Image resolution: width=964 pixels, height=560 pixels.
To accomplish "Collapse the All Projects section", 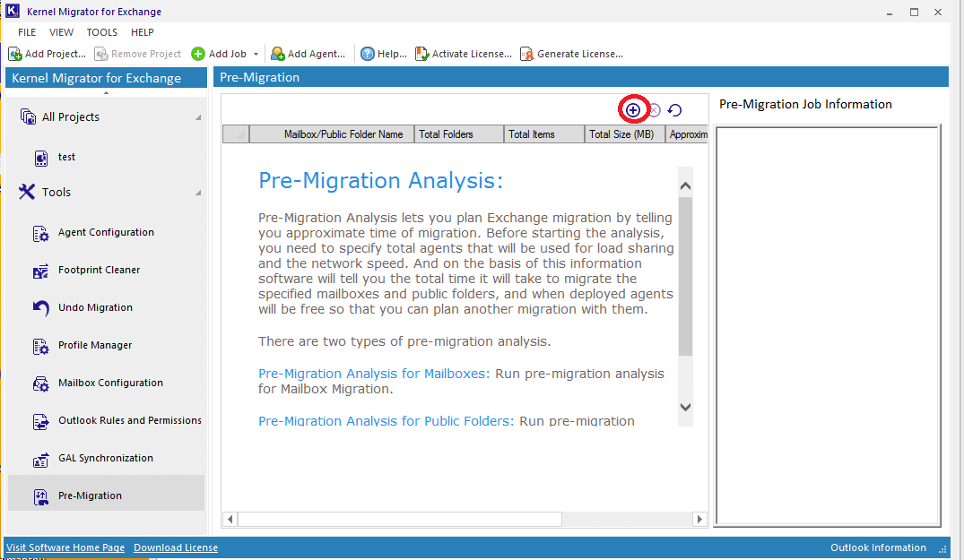I will [198, 117].
